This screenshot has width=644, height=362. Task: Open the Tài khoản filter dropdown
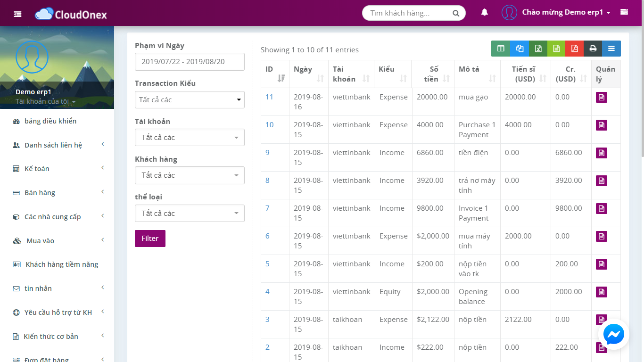point(190,137)
